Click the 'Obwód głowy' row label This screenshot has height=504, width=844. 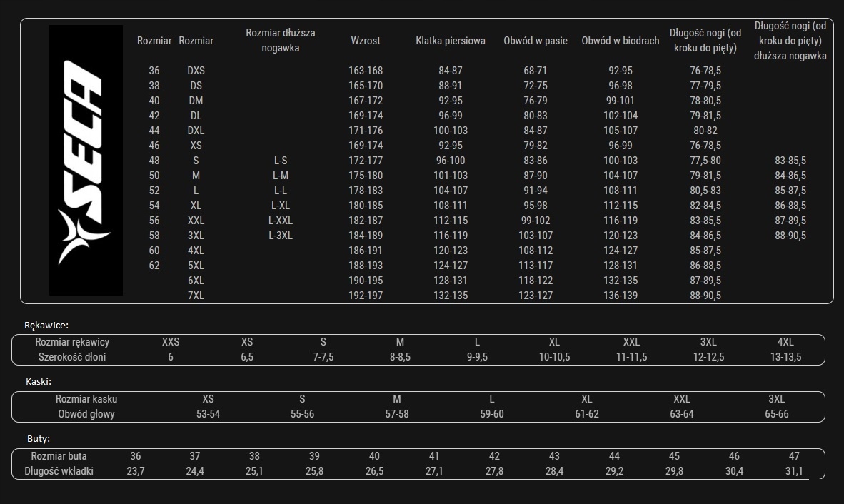point(86,414)
